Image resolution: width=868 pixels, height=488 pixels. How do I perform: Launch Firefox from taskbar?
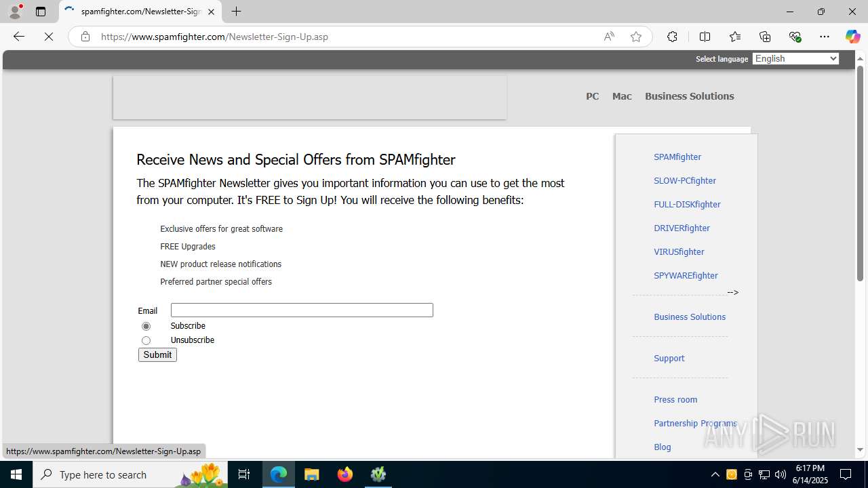coord(345,474)
